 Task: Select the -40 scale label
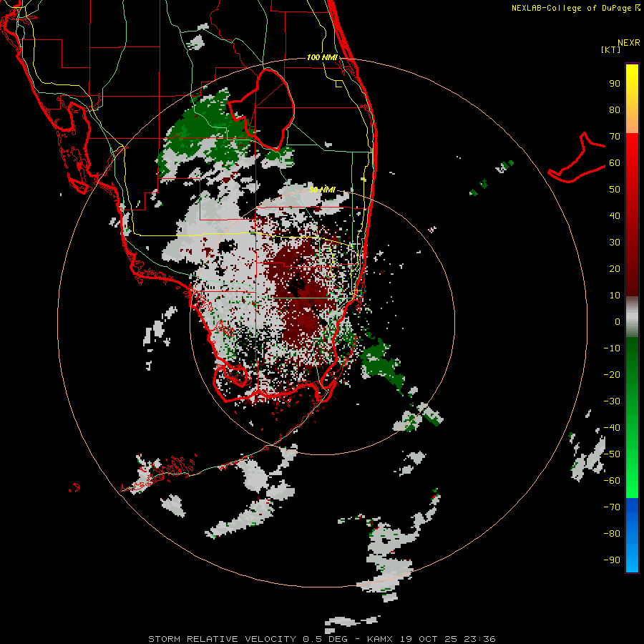coord(612,428)
